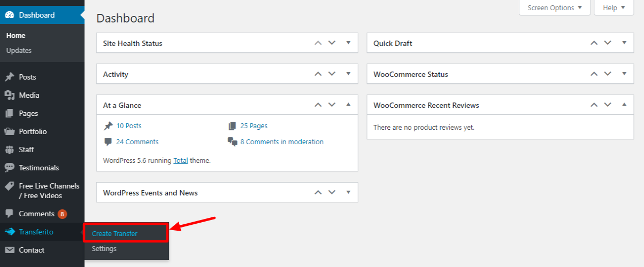Viewport: 644px width, 267px height.
Task: Open Updates under Dashboard menu
Action: click(x=19, y=50)
